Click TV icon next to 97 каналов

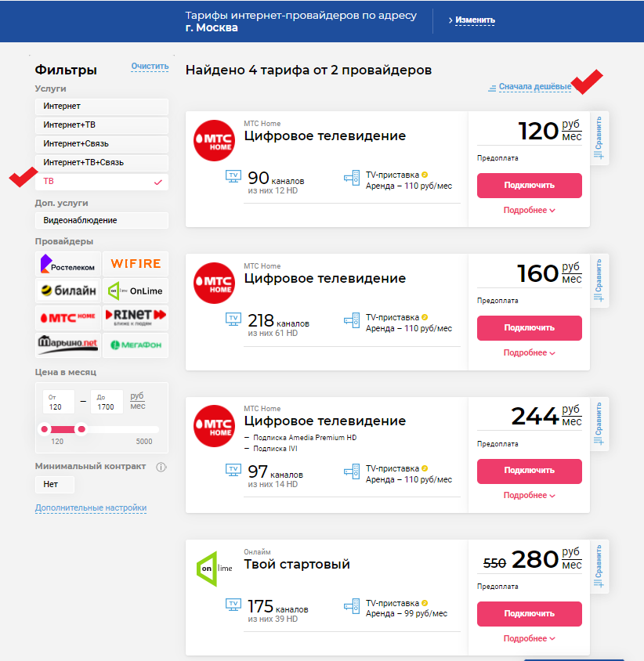pos(233,470)
